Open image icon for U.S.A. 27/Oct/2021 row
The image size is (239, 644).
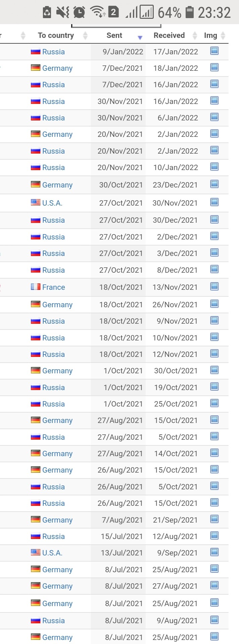214,202
